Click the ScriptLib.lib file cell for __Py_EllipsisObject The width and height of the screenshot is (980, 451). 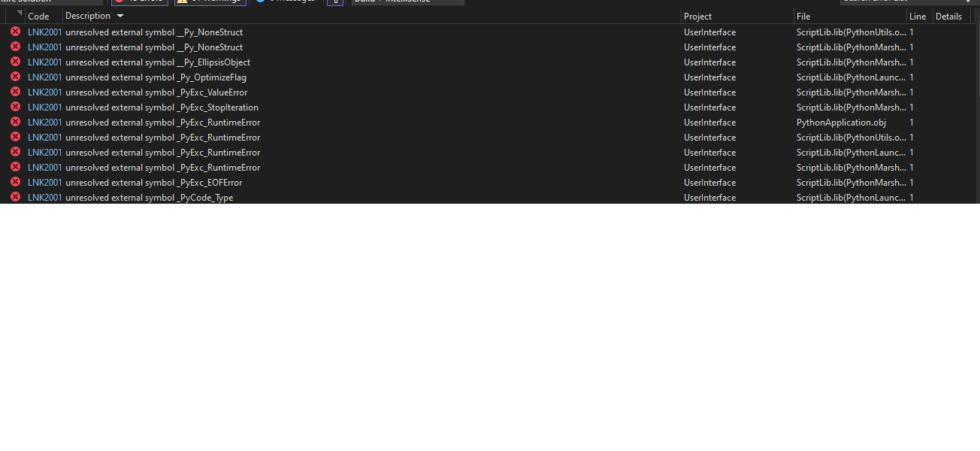[851, 62]
